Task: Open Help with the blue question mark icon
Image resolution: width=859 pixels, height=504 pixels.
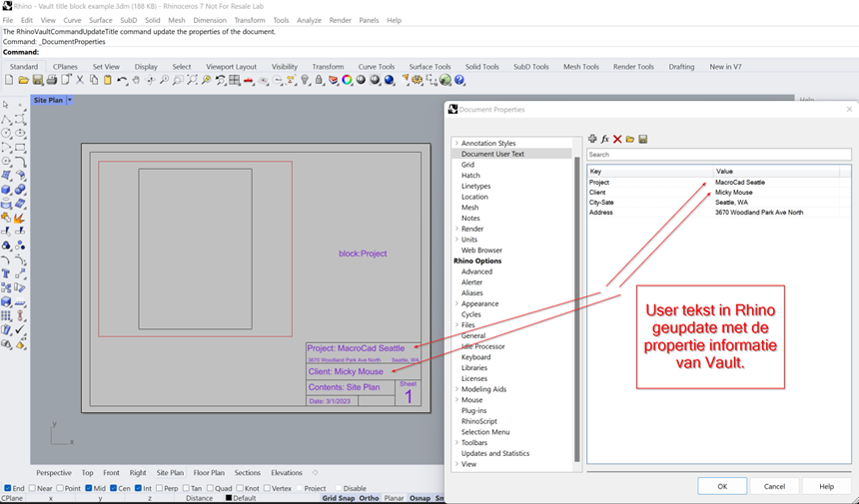Action: [x=459, y=80]
